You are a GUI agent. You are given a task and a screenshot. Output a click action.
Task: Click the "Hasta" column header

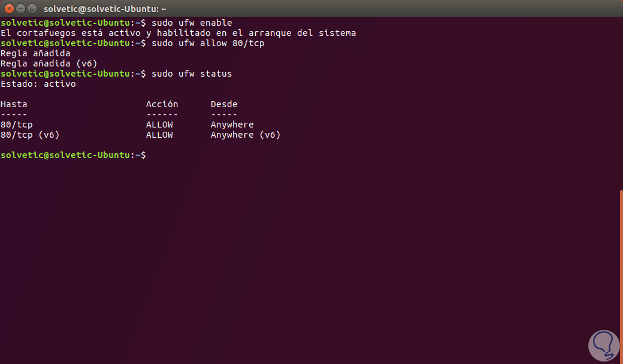tap(14, 104)
